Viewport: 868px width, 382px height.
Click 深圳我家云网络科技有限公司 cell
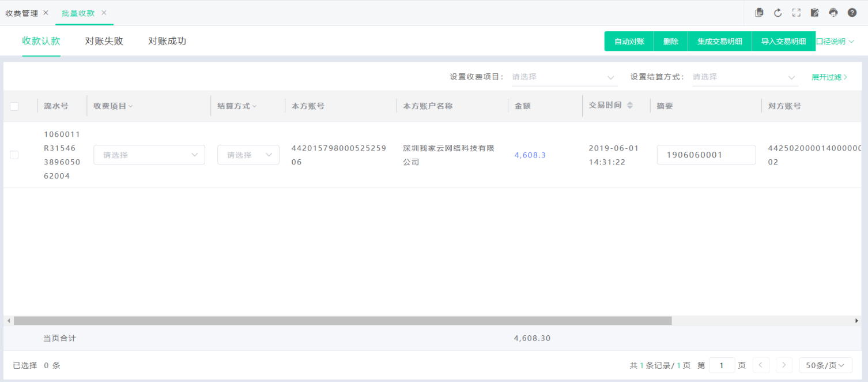pyautogui.click(x=449, y=155)
